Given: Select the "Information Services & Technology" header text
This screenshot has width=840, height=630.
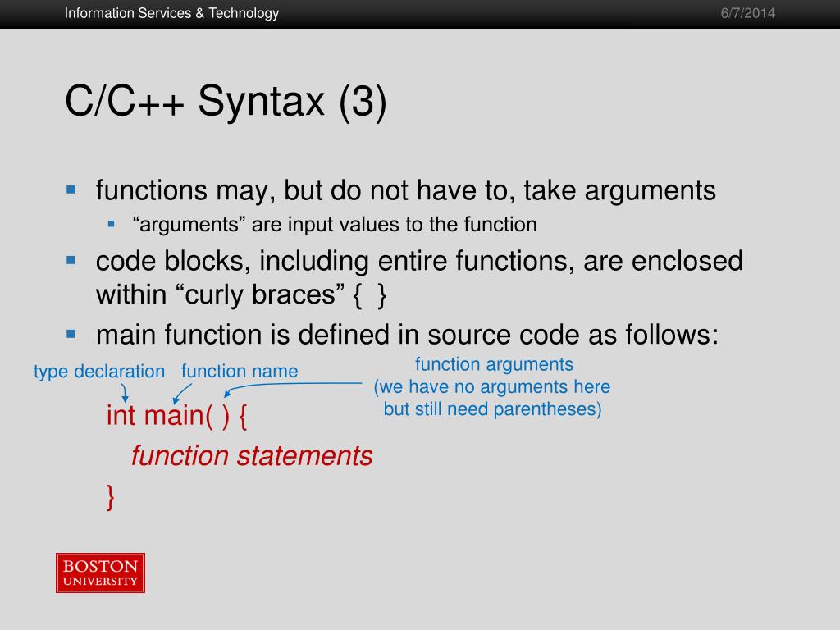Looking at the screenshot, I should (x=171, y=13).
